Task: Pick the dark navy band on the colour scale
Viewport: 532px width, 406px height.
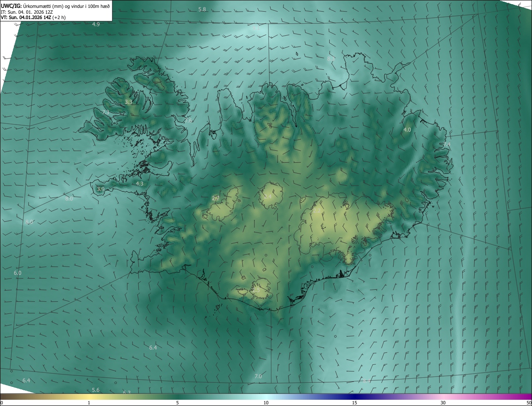Action: coord(355,397)
